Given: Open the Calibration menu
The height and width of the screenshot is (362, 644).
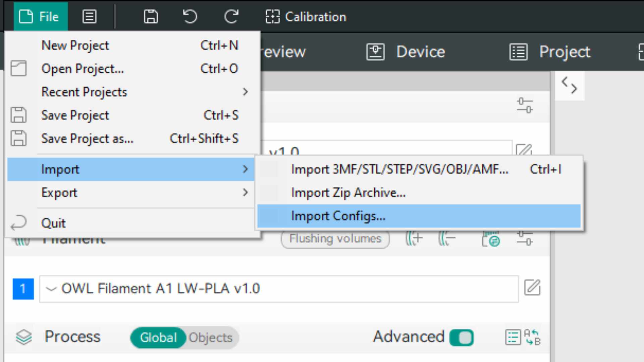Looking at the screenshot, I should click(306, 16).
